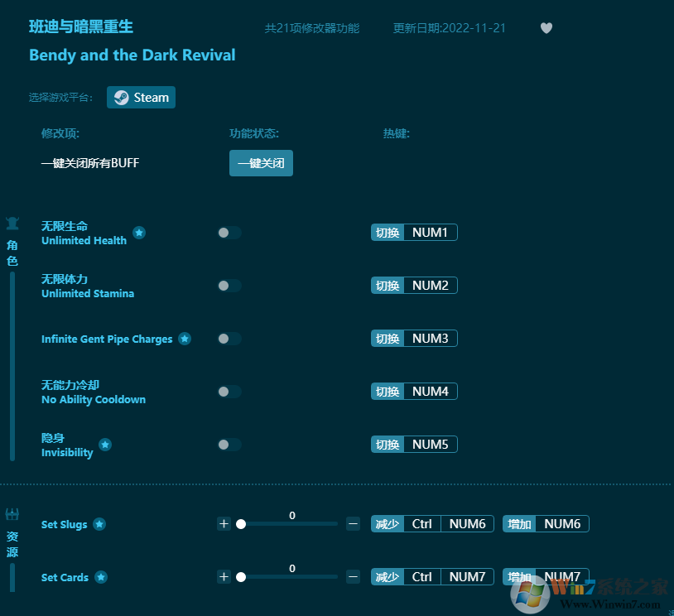674x616 pixels.
Task: Turn on Unlimited Stamina switch
Action: 229,286
